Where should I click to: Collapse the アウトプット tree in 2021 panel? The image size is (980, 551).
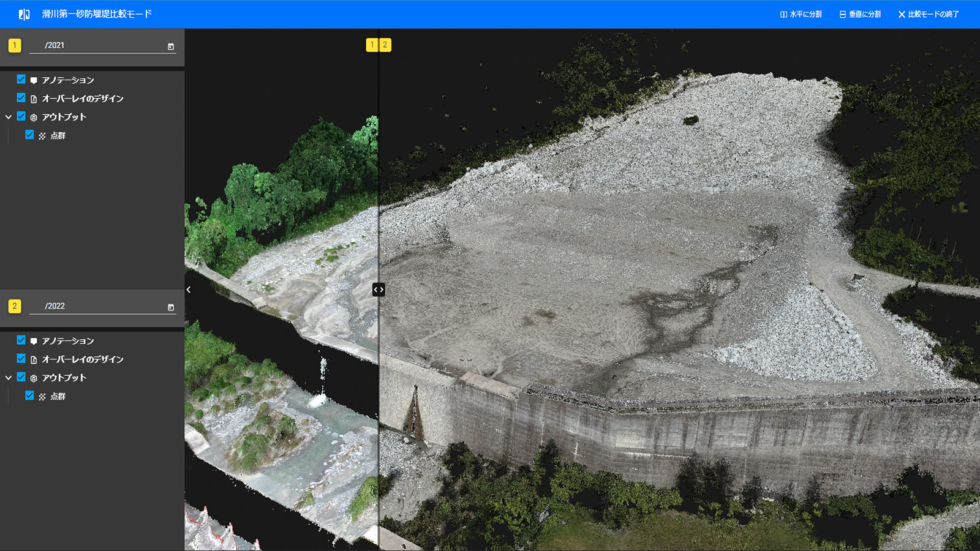pos(8,117)
